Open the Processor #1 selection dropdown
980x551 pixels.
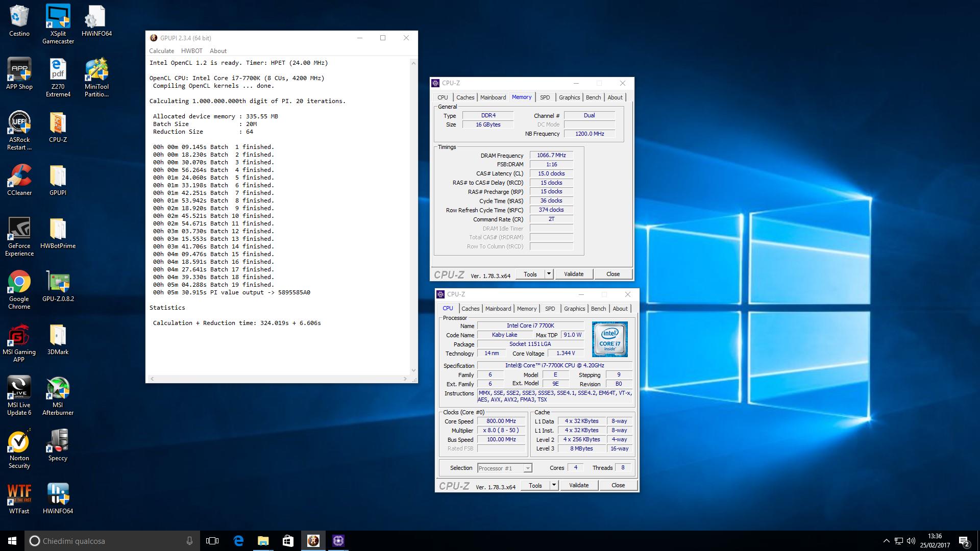click(505, 468)
